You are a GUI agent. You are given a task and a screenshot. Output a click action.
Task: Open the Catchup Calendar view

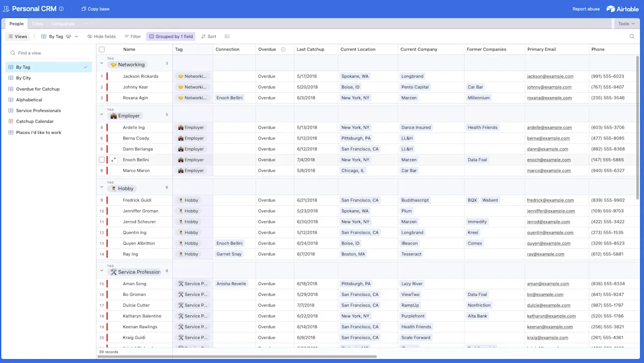pos(35,121)
